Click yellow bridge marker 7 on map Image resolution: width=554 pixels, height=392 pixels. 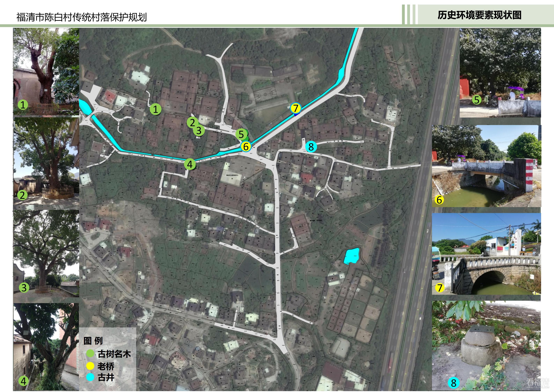[x=296, y=108]
